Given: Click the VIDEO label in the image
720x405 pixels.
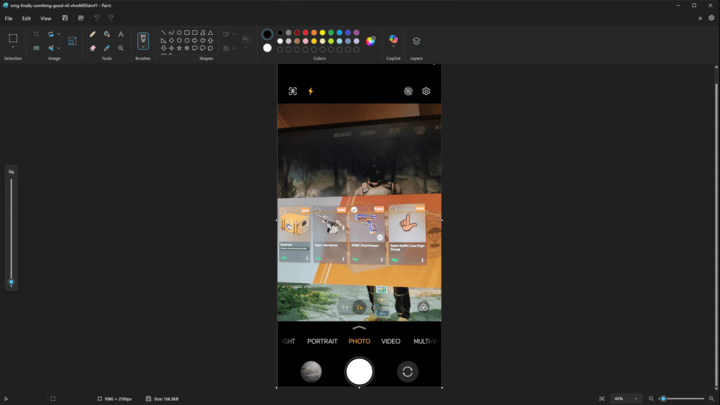Looking at the screenshot, I should [x=391, y=341].
